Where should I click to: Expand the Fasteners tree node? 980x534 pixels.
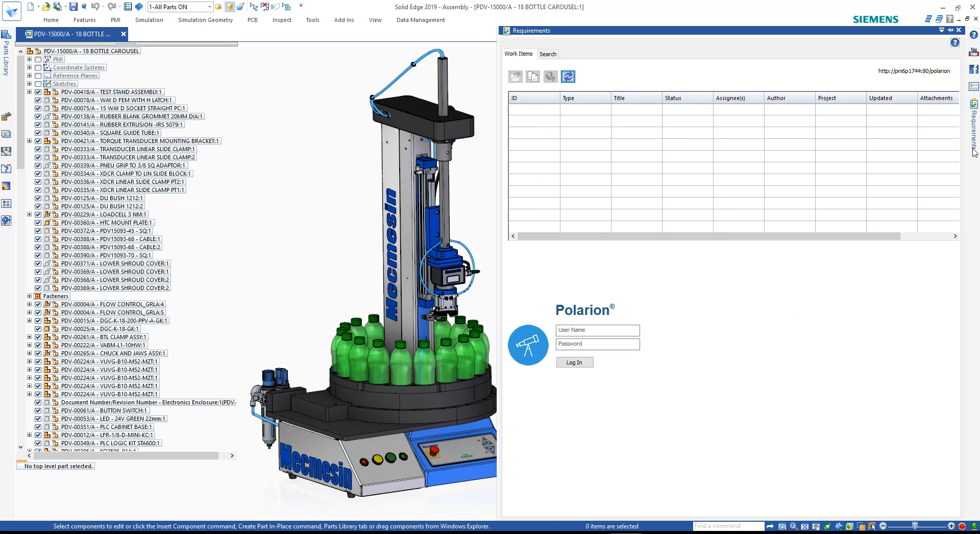tap(29, 296)
